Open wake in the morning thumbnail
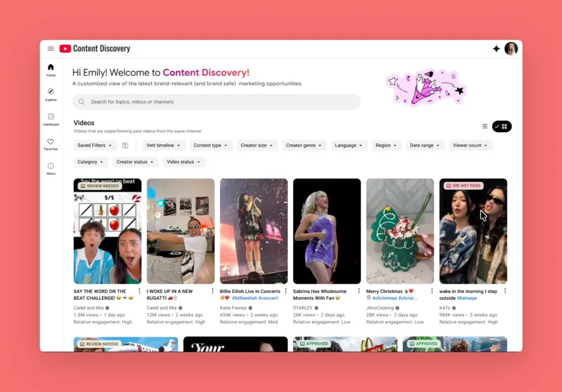 click(x=473, y=231)
